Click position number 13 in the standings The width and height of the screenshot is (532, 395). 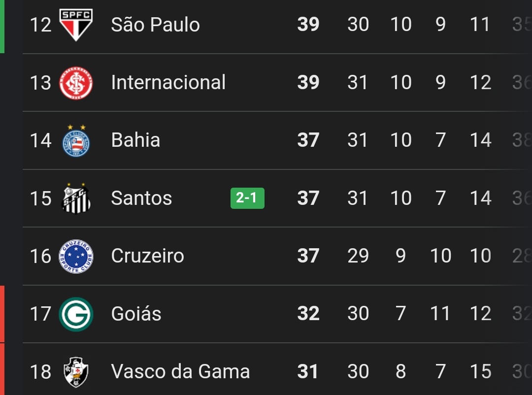pos(40,83)
